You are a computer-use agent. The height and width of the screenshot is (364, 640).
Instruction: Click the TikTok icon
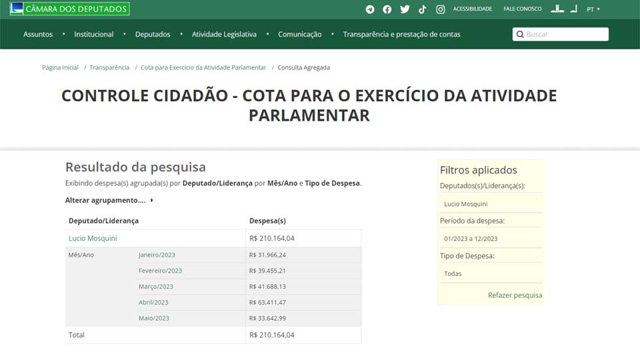(422, 9)
